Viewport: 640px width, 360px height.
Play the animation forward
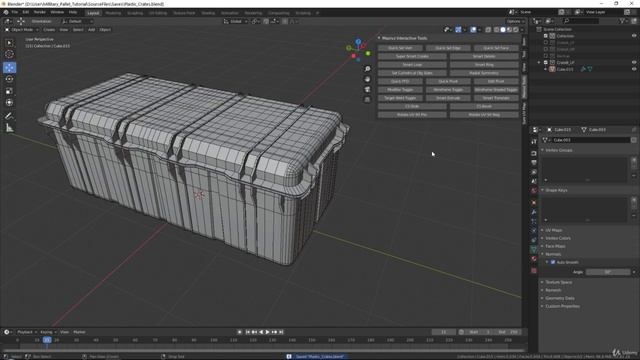[x=268, y=332]
